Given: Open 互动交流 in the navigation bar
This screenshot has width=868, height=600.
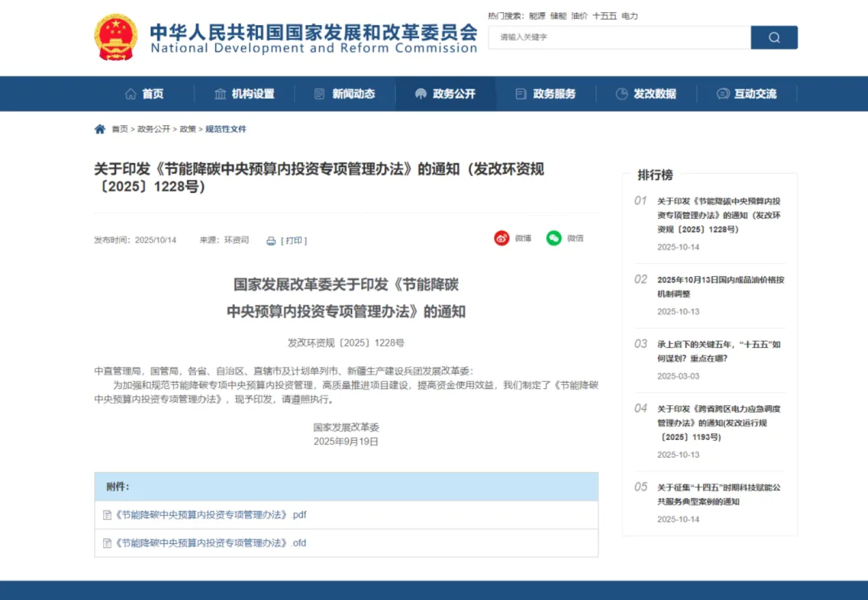Looking at the screenshot, I should 747,94.
